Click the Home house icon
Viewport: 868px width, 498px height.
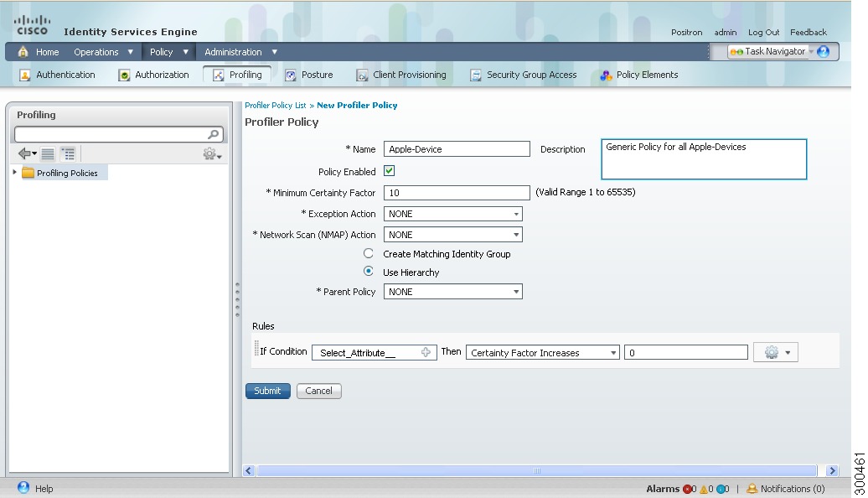click(23, 51)
